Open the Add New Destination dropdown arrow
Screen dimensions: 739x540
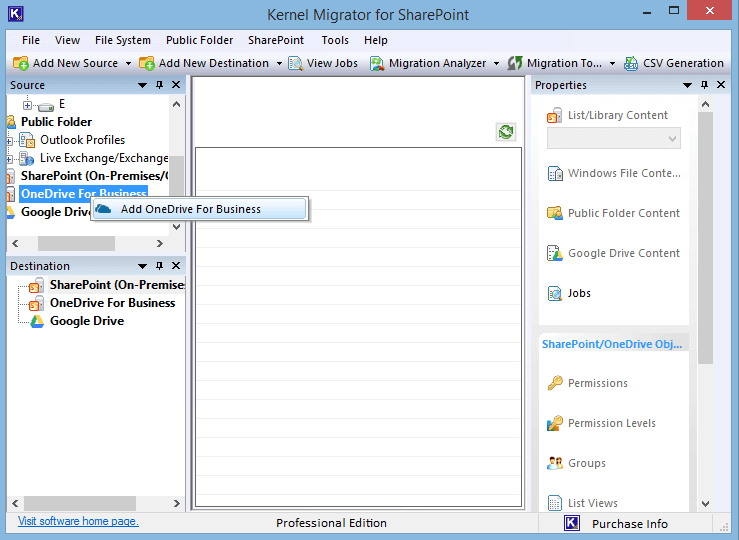point(279,63)
